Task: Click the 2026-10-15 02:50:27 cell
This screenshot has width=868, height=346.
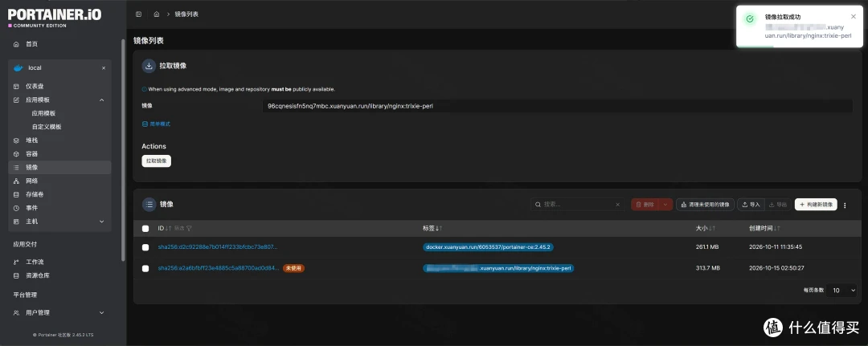Action: (776, 269)
